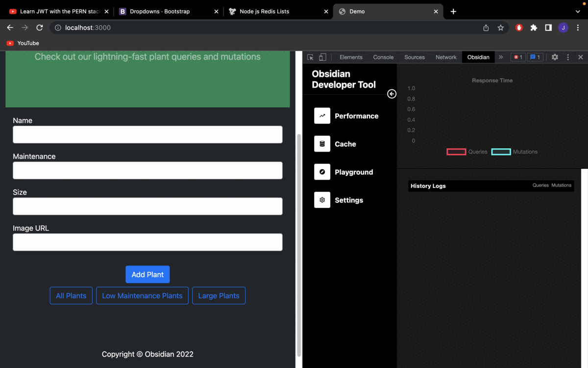Click the Add Plant button
This screenshot has width=588, height=368.
[x=147, y=275]
